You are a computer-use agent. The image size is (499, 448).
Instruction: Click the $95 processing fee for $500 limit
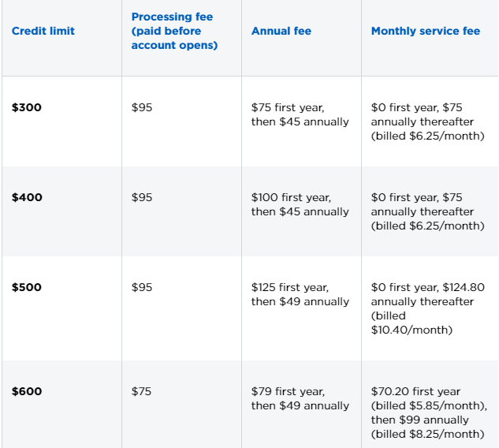pos(142,287)
